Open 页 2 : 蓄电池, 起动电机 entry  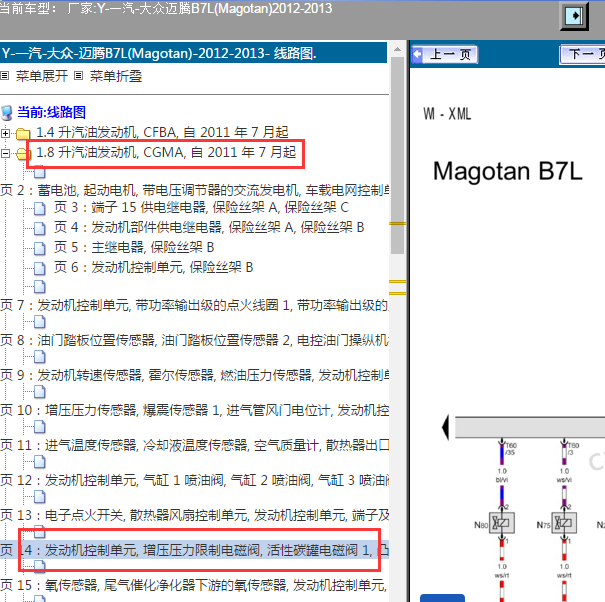pyautogui.click(x=194, y=190)
